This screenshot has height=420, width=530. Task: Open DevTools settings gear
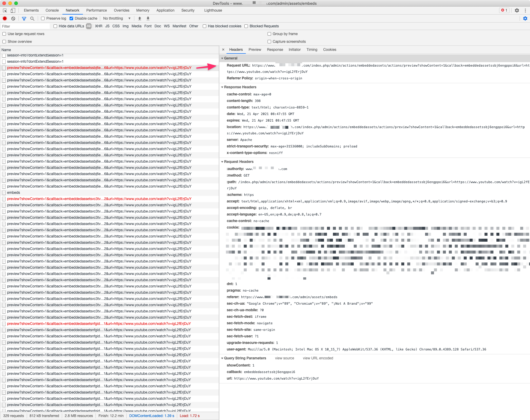pos(517,10)
